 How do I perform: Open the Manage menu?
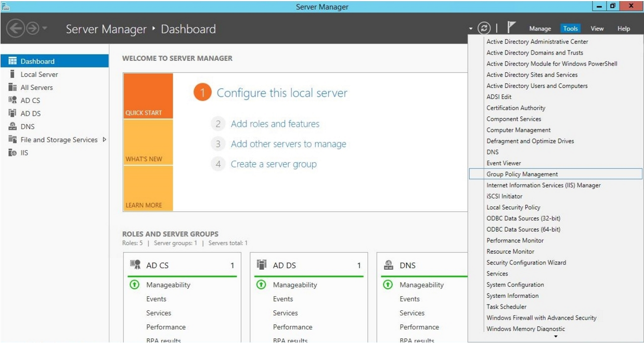[x=540, y=29]
